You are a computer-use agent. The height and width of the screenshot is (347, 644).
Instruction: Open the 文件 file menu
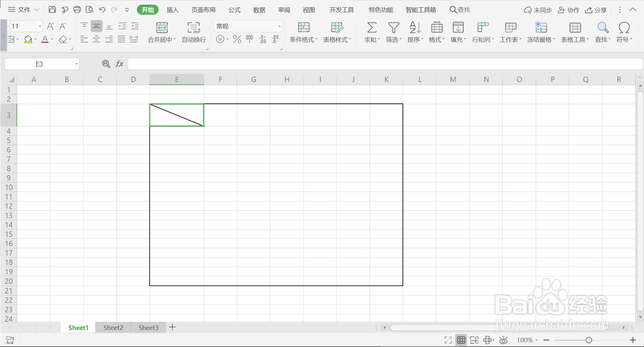[x=24, y=10]
